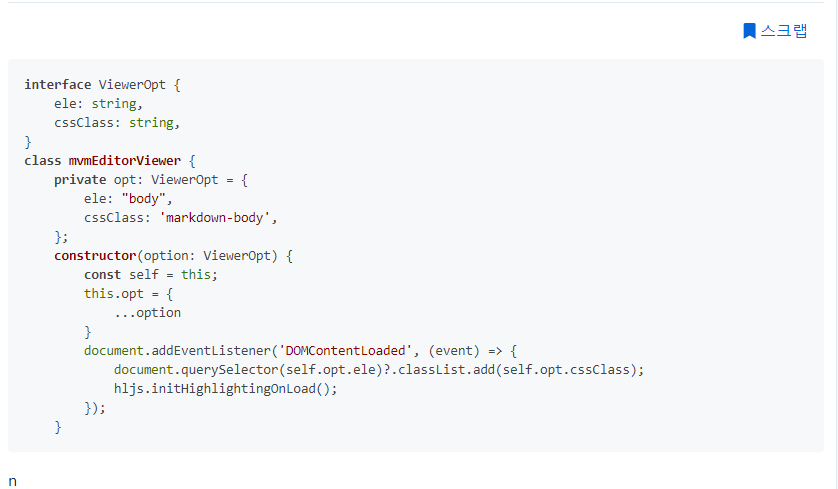Click the 'hljs.initHighlightingOnLoad();' line
This screenshot has height=489, width=838.
coord(226,389)
